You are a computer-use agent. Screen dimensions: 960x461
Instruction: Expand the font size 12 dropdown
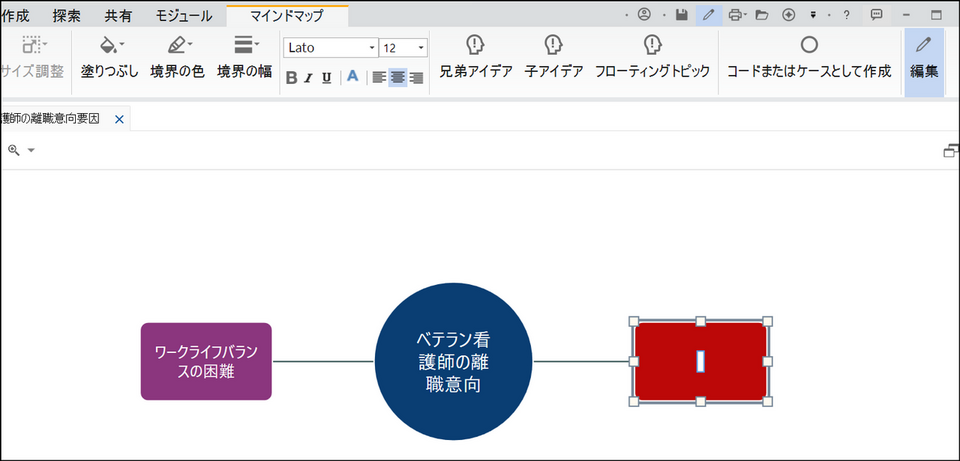[x=421, y=48]
